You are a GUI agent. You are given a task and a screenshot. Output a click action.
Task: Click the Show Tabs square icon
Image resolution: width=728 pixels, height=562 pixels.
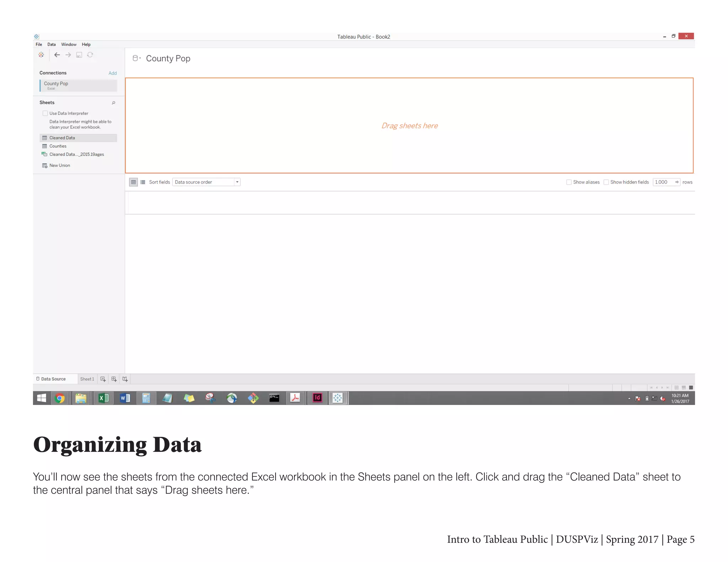pyautogui.click(x=691, y=388)
